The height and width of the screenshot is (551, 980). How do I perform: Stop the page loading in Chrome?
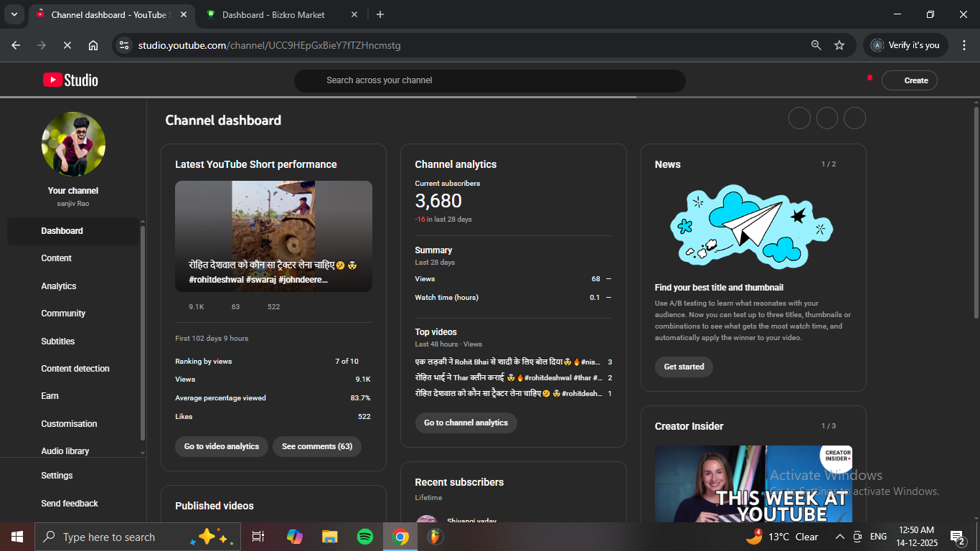point(67,45)
